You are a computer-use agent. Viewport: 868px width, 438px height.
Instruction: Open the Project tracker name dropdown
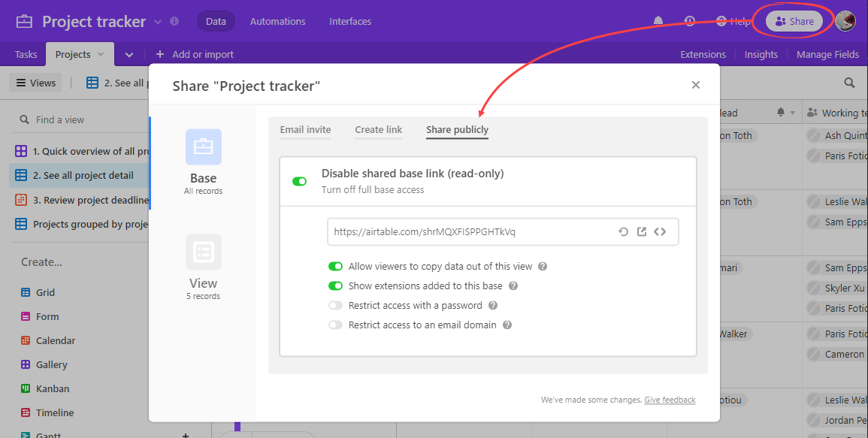pyautogui.click(x=158, y=21)
